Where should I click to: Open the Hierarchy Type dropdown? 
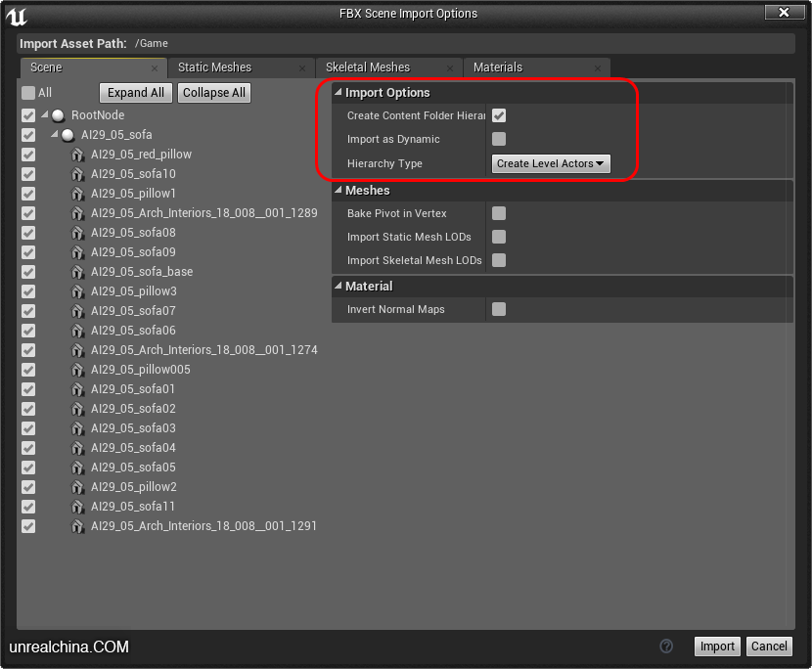[551, 163]
